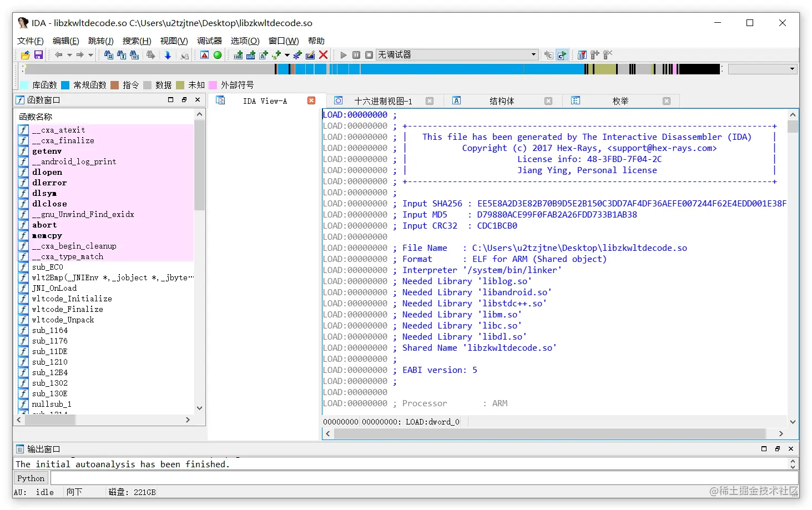812x510 pixels.
Task: Select function JNI_OnLoad in functions list
Action: (54, 288)
